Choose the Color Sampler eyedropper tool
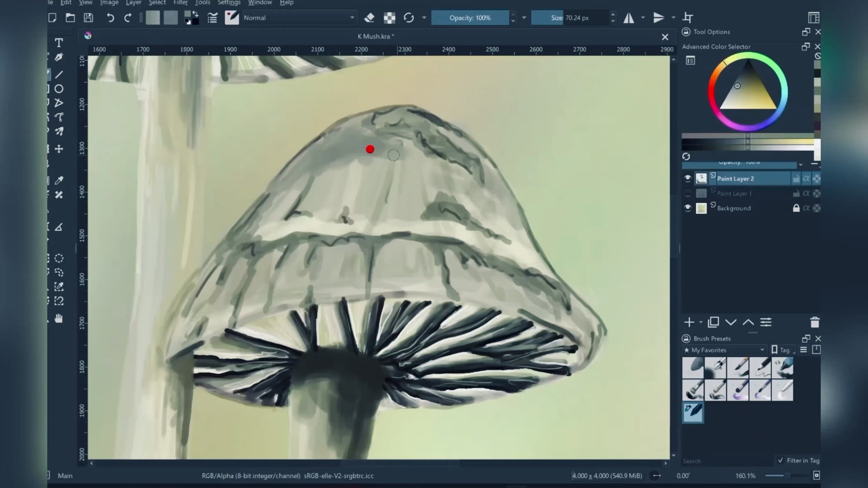The image size is (868, 488). (x=58, y=180)
